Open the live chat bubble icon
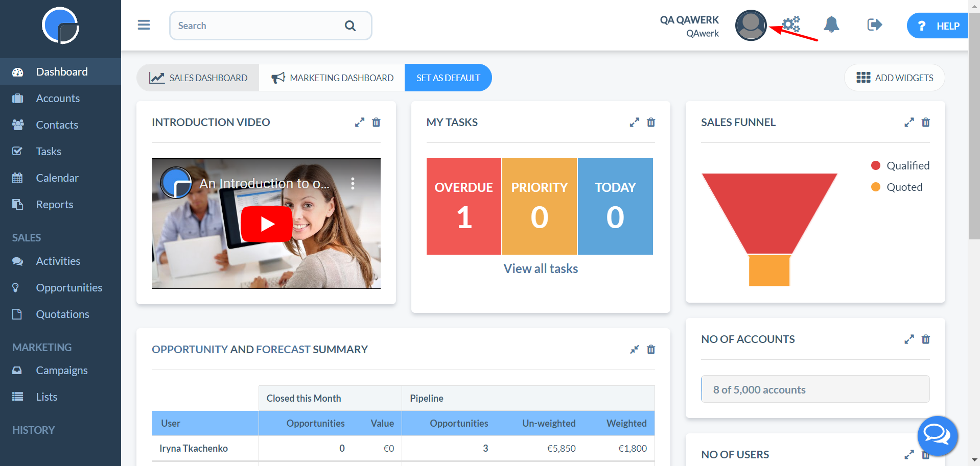The height and width of the screenshot is (466, 980). pyautogui.click(x=938, y=436)
